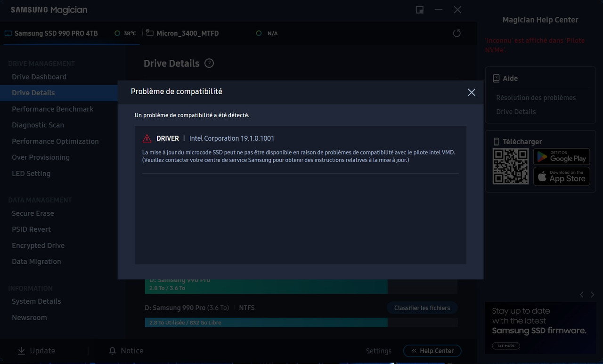Open Performance Benchmark
The width and height of the screenshot is (603, 364).
click(53, 109)
